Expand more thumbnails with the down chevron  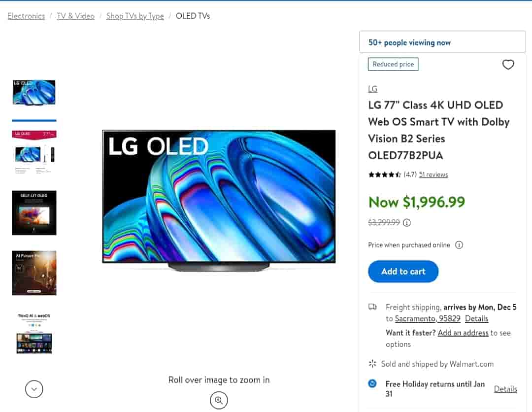point(34,389)
